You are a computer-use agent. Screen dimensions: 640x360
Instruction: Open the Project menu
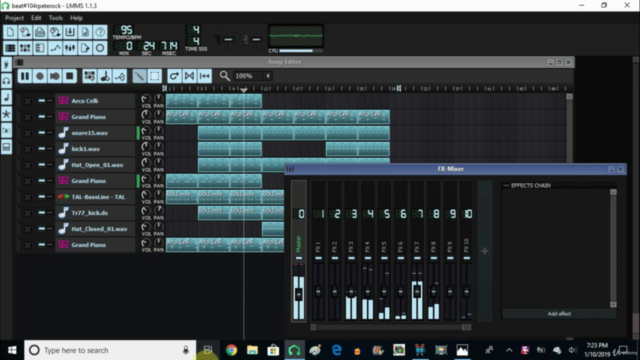[x=14, y=18]
